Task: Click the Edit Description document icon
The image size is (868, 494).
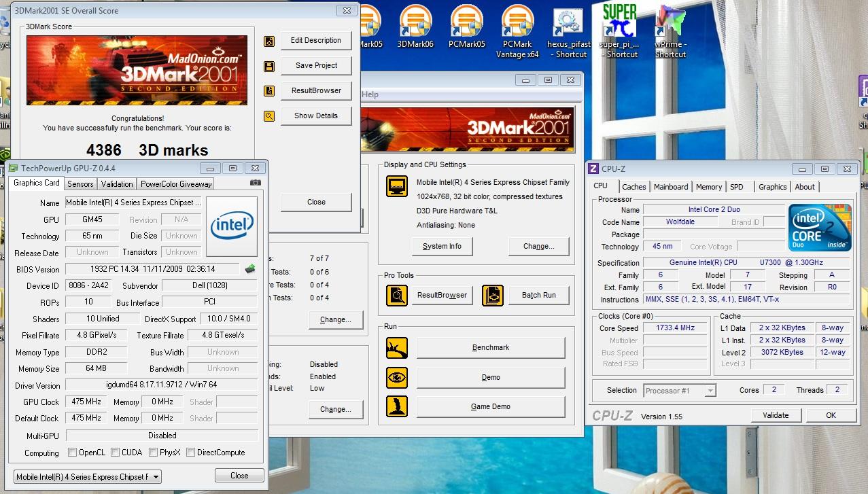Action: coord(269,41)
